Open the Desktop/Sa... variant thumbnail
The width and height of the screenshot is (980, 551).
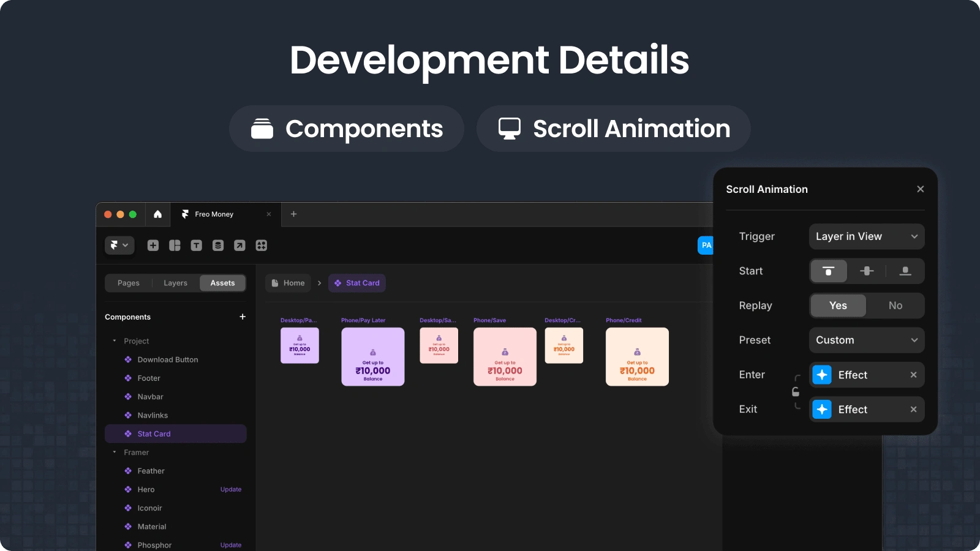tap(439, 345)
